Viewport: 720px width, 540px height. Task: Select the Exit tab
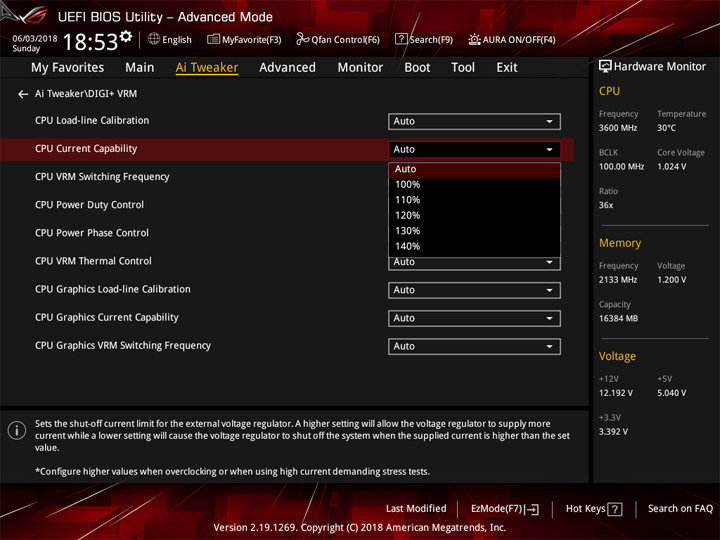point(506,68)
